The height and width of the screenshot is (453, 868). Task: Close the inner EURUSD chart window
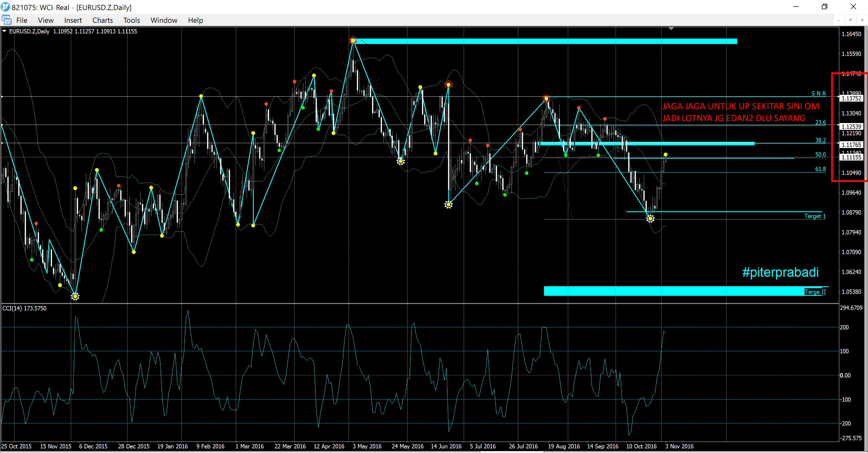(862, 20)
